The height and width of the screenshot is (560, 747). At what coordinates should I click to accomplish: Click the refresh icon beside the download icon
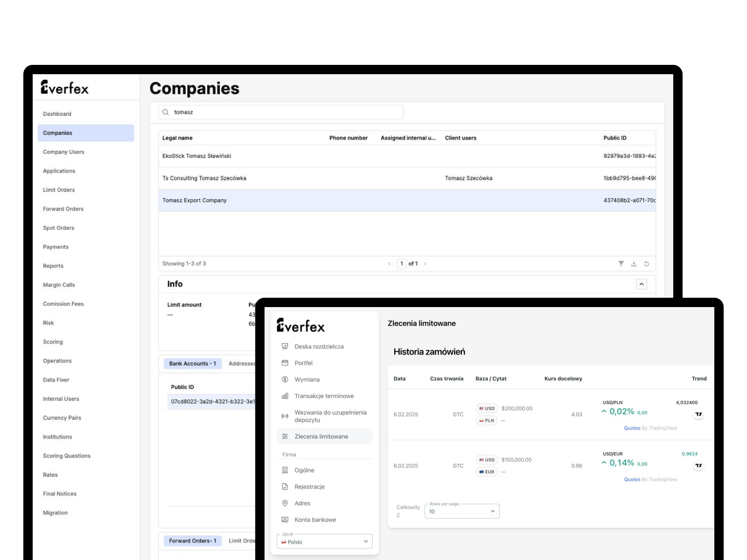tap(646, 263)
